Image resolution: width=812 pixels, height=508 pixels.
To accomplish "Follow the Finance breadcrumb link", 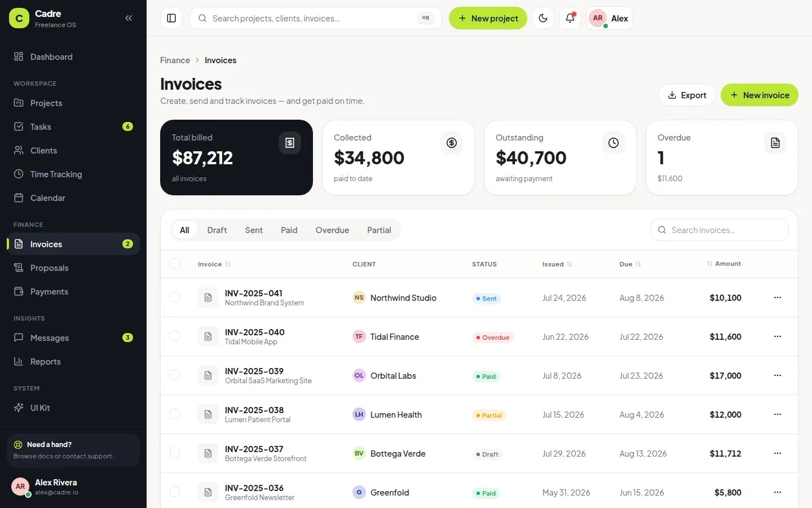I will pos(175,60).
